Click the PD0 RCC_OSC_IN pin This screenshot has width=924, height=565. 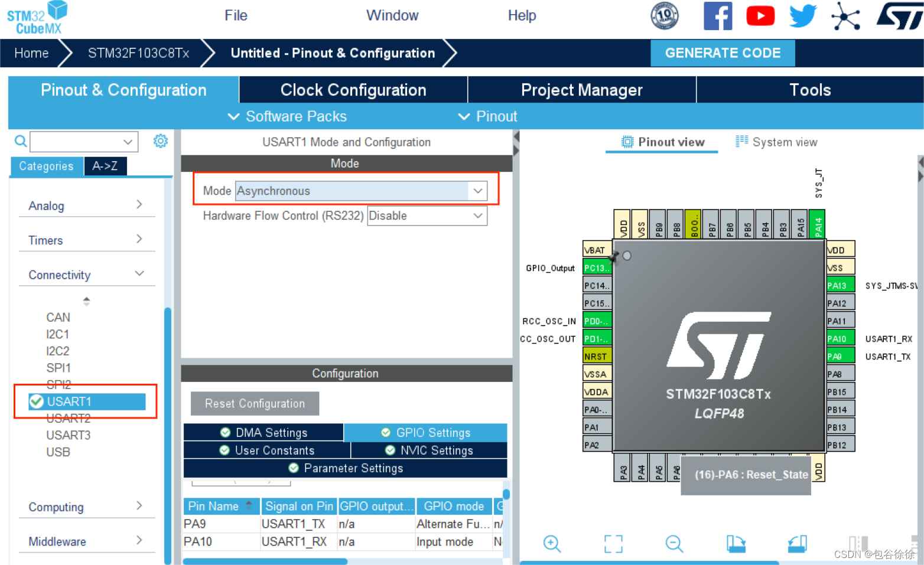tap(597, 321)
